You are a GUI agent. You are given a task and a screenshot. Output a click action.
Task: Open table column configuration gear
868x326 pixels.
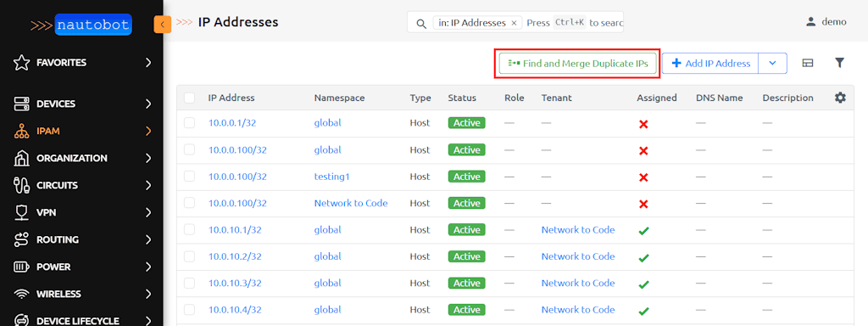point(840,98)
